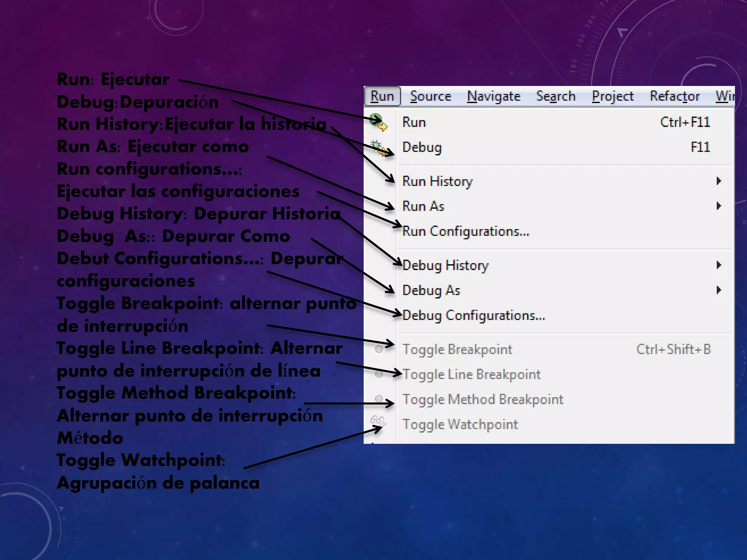Click the text 'Agrupación de palanca'

(158, 483)
